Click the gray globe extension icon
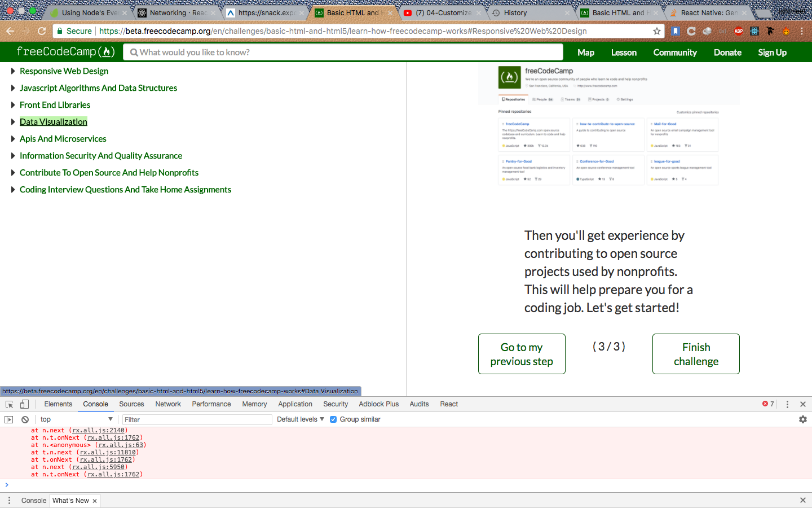This screenshot has width=812, height=508. point(707,31)
